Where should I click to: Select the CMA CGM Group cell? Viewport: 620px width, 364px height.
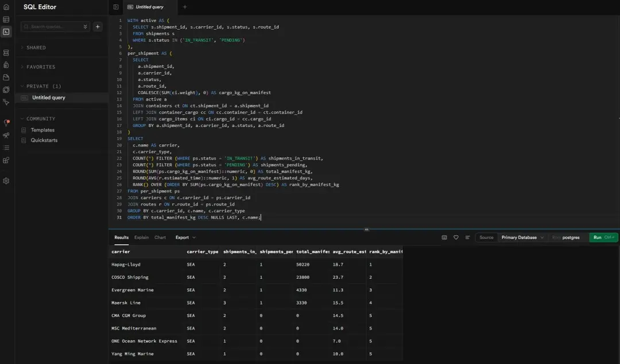pos(146,315)
